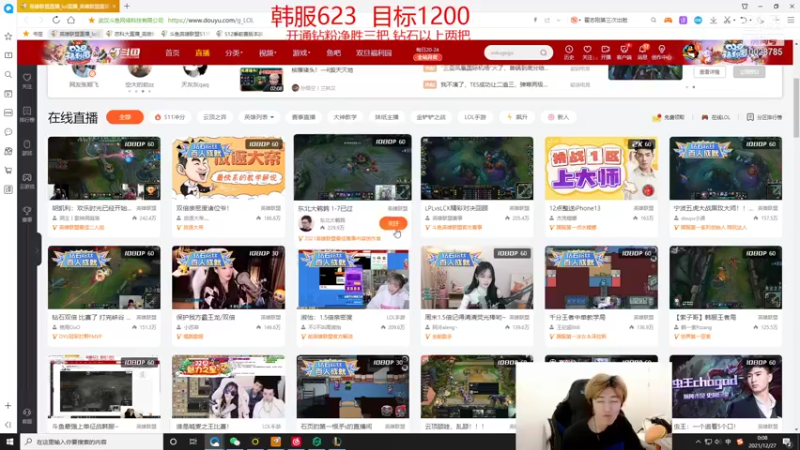Open 排行榜 ranking icon in left sidebar

27,114
